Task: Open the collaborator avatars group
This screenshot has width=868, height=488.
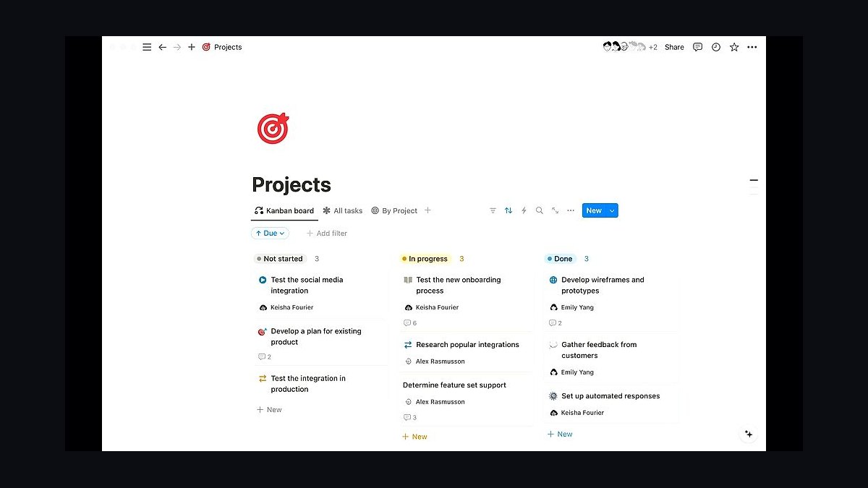Action: tap(624, 47)
